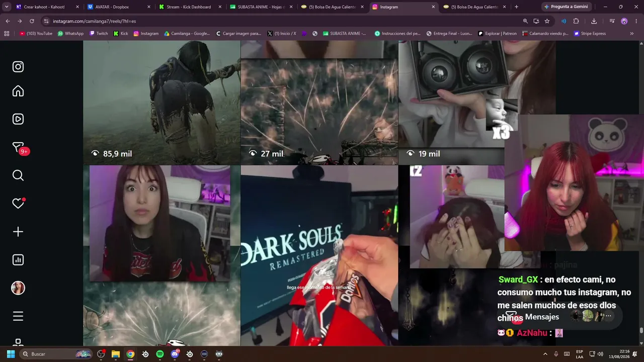The height and width of the screenshot is (362, 644).
Task: Open the Chrome three-dot menu
Action: pos(636,21)
